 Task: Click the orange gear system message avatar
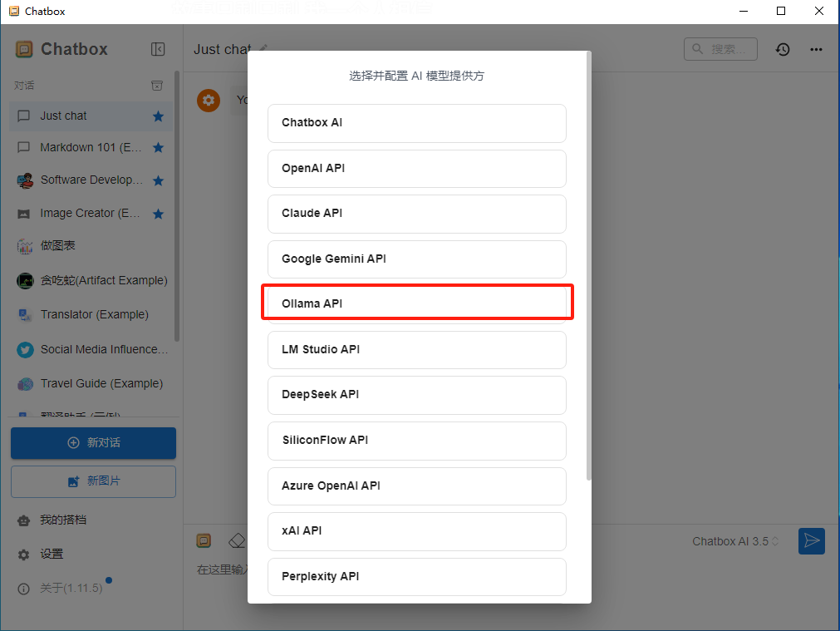coord(209,101)
